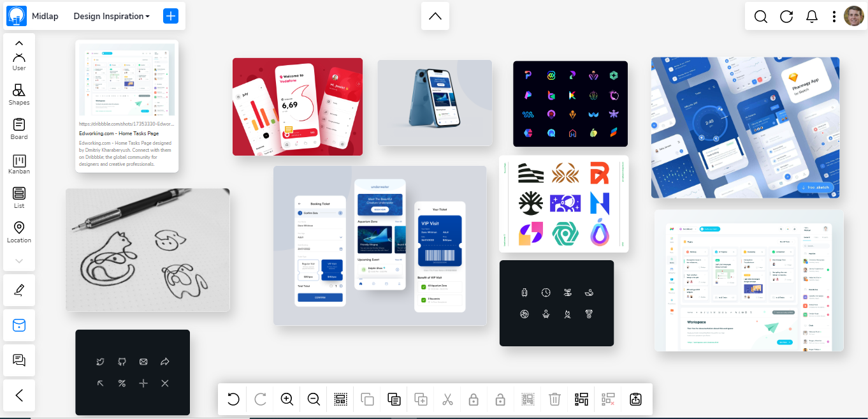Select the List tool in the sidebar
The width and height of the screenshot is (868, 419).
tap(18, 198)
